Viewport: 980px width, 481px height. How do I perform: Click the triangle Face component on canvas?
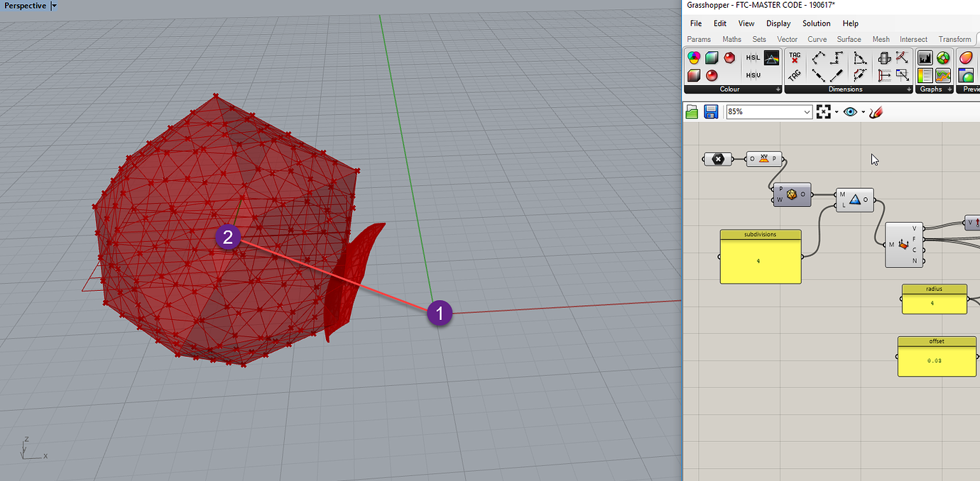[856, 199]
